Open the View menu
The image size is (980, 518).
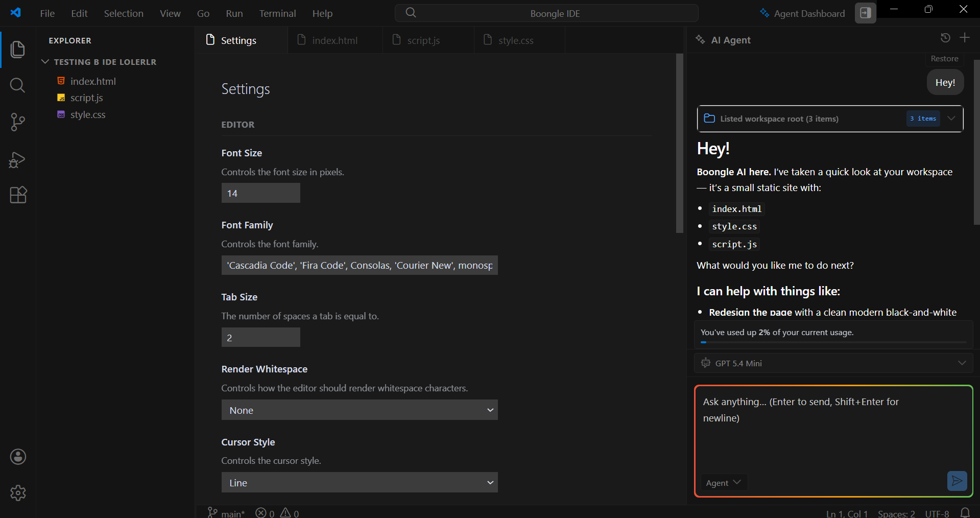click(170, 13)
